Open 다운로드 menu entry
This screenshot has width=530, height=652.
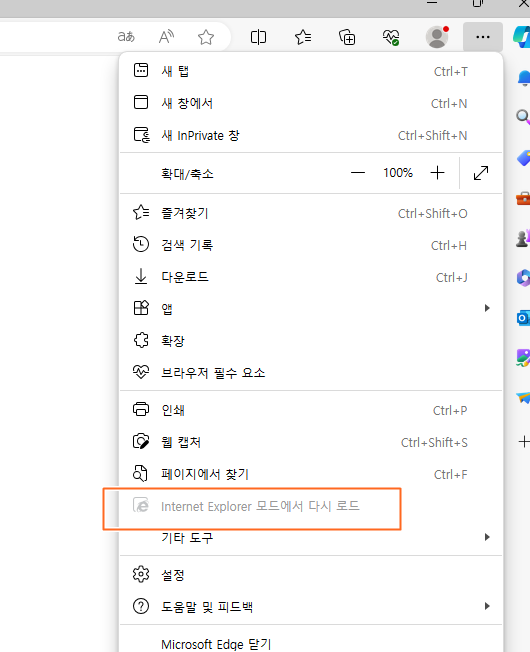tap(311, 277)
